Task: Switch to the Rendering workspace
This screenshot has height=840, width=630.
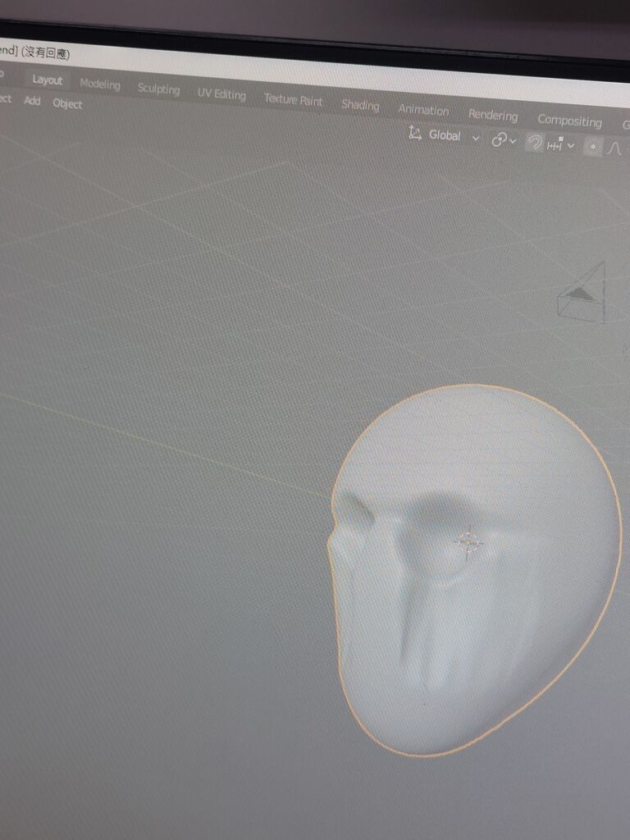Action: click(x=493, y=115)
